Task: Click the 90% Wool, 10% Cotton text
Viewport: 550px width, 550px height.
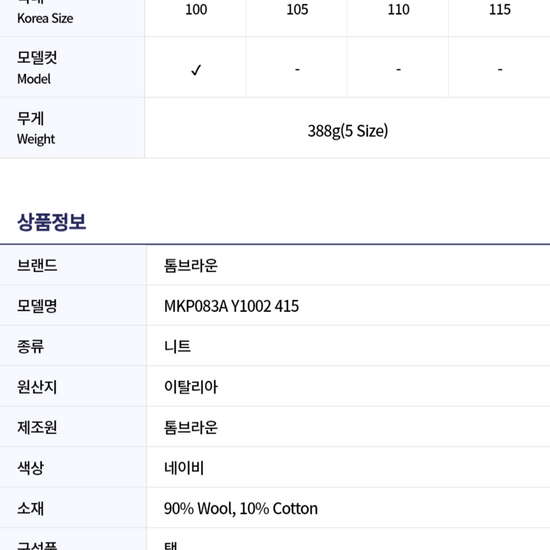Action: (241, 509)
